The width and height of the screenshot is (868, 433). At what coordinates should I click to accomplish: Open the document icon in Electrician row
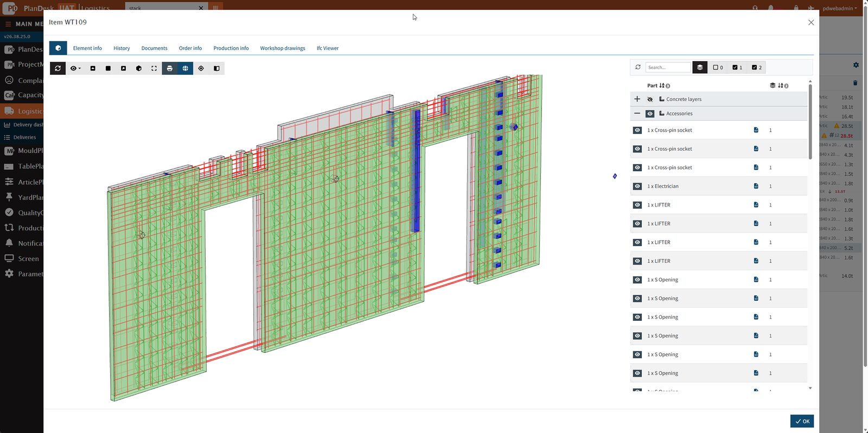(756, 186)
